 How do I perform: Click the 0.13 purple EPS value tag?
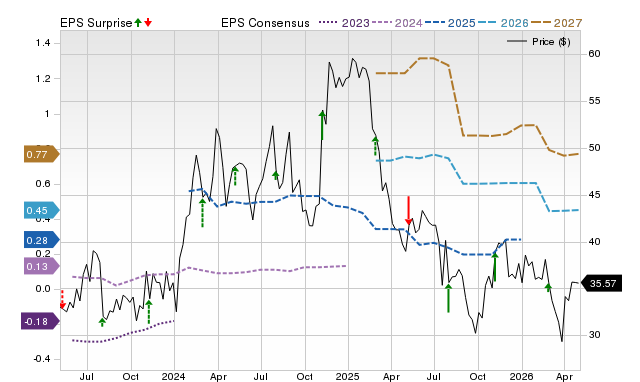pos(41,267)
